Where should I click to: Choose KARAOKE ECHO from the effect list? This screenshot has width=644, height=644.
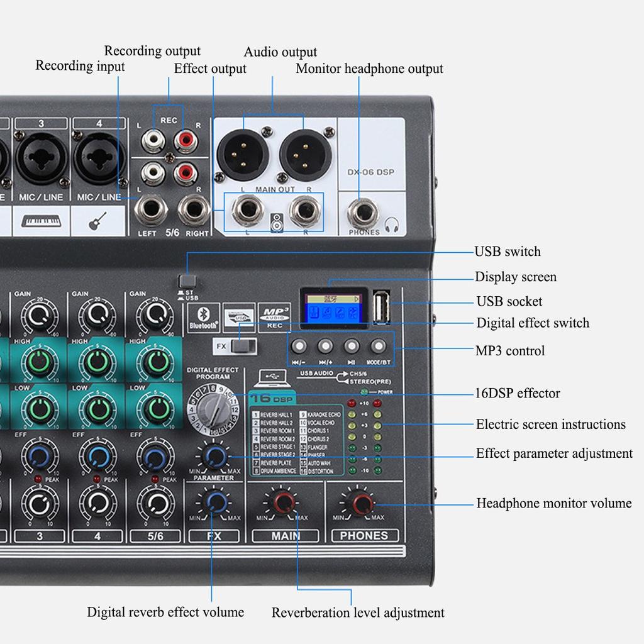pyautogui.click(x=326, y=415)
